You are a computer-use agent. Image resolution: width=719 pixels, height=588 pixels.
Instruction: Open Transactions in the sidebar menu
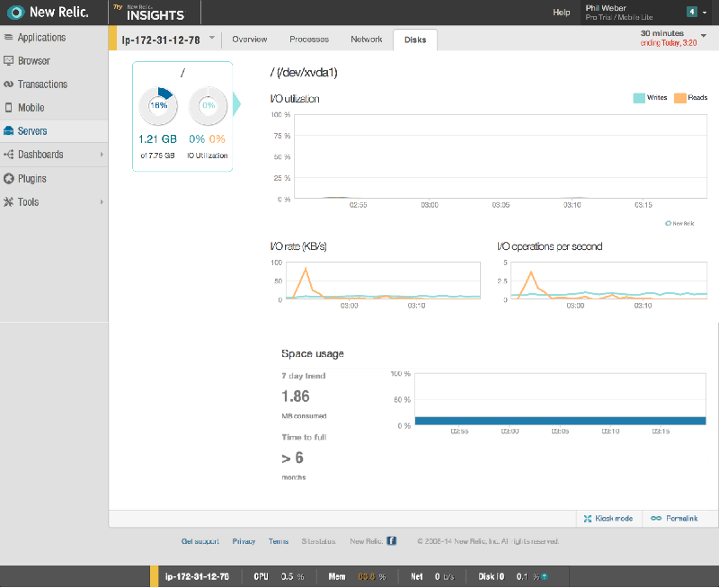click(x=42, y=84)
